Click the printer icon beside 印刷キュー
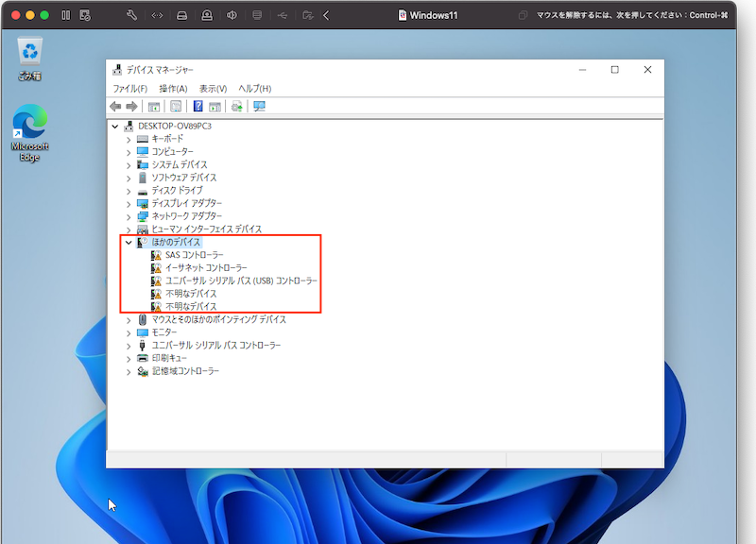Screen dimensions: 756x544 click(143, 358)
